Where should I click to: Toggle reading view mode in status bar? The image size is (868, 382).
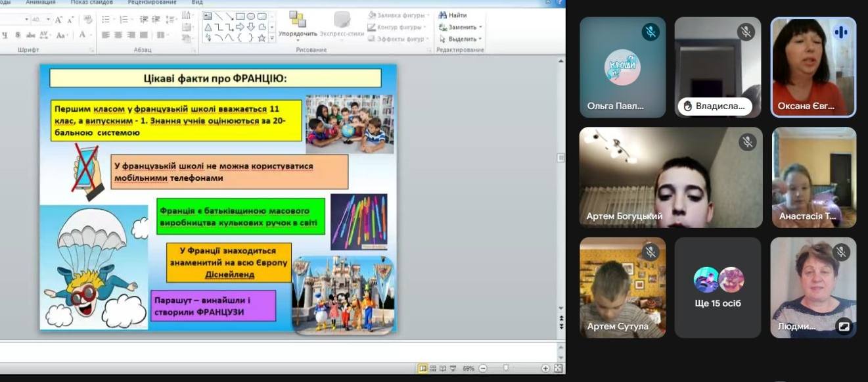coord(442,369)
